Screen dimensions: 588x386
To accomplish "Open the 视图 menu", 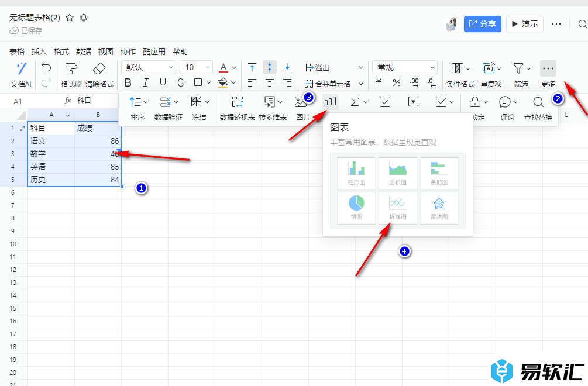I will point(106,51).
